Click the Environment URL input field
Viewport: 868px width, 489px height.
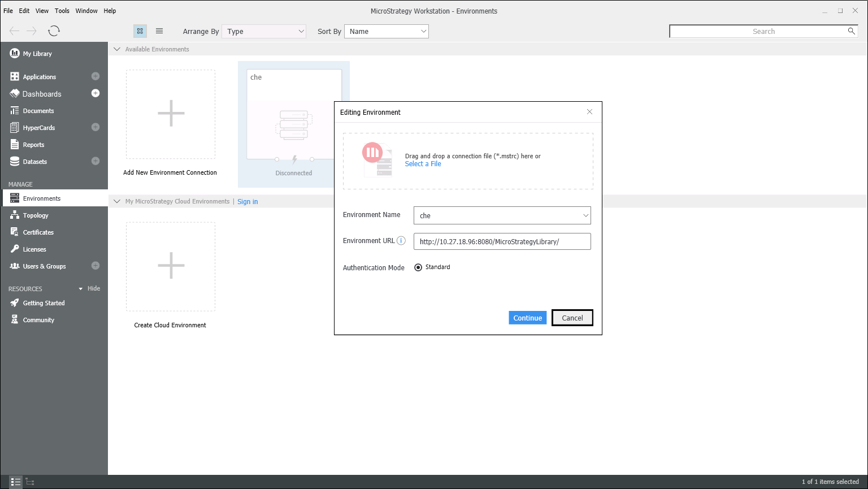coord(502,241)
